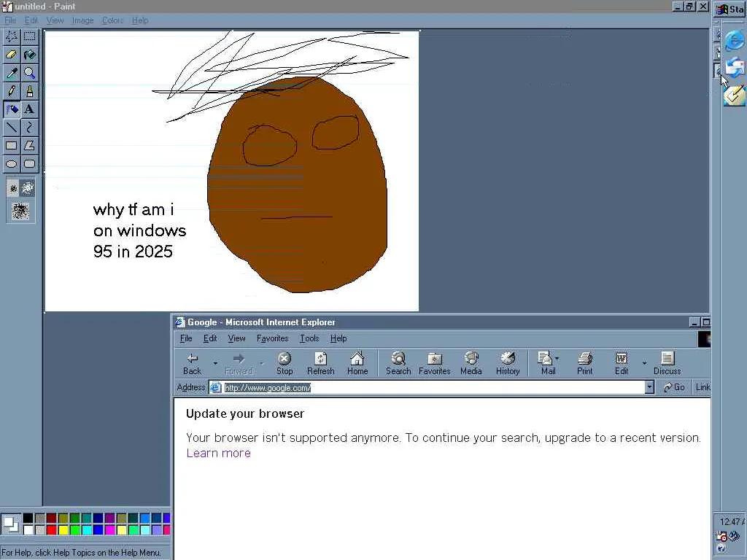Click the foreground/background color indicator box

[10, 524]
